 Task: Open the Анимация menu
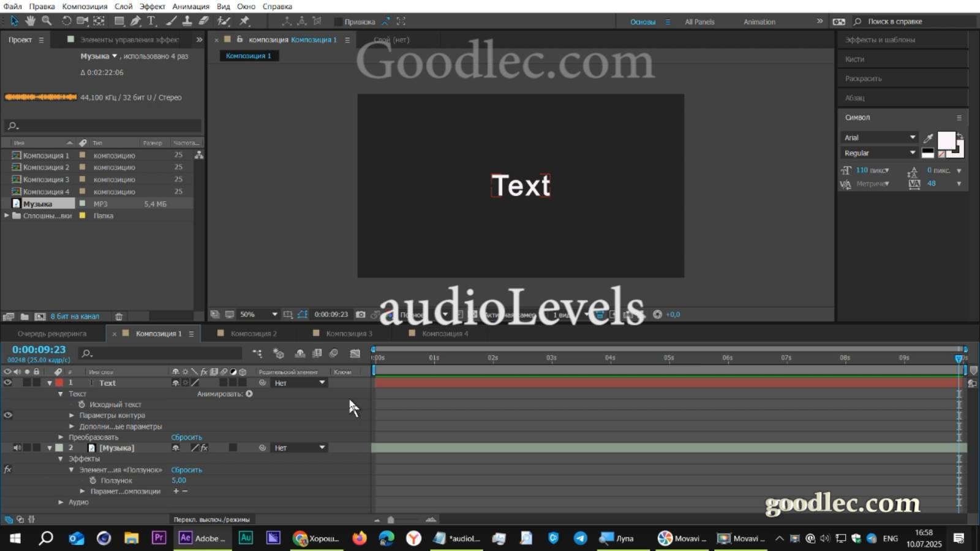pos(190,6)
